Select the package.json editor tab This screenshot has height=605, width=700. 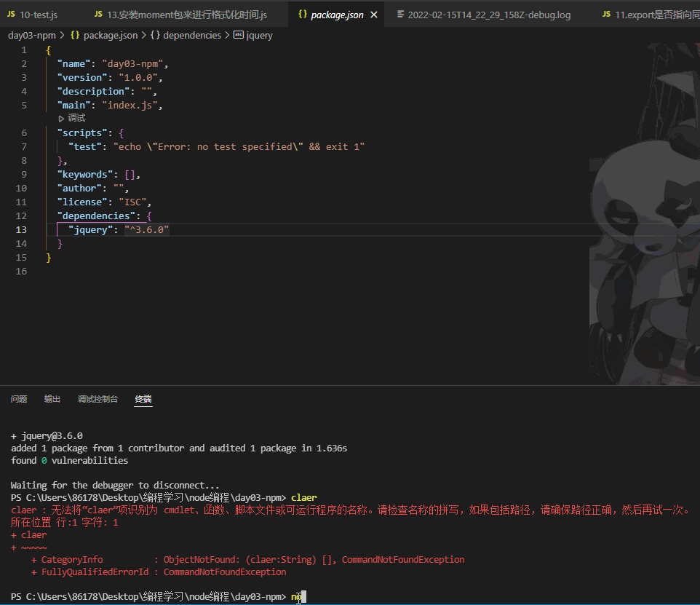pyautogui.click(x=337, y=15)
